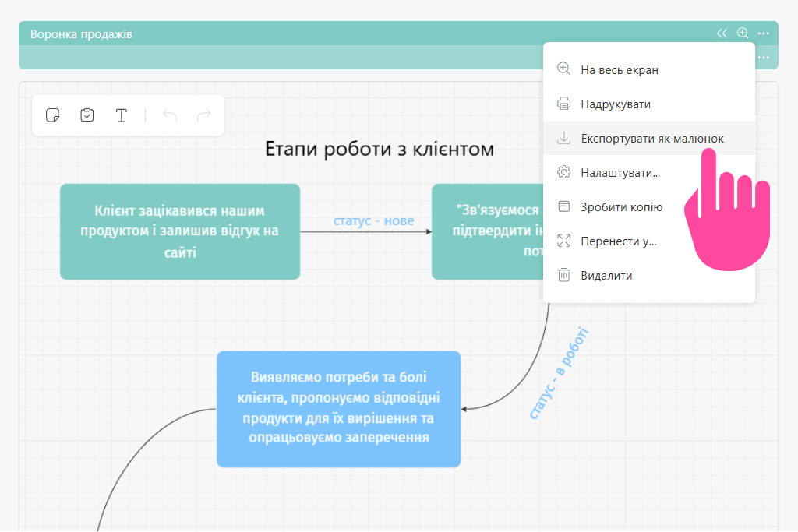Select the task card tool
This screenshot has height=532, width=798.
(x=87, y=115)
